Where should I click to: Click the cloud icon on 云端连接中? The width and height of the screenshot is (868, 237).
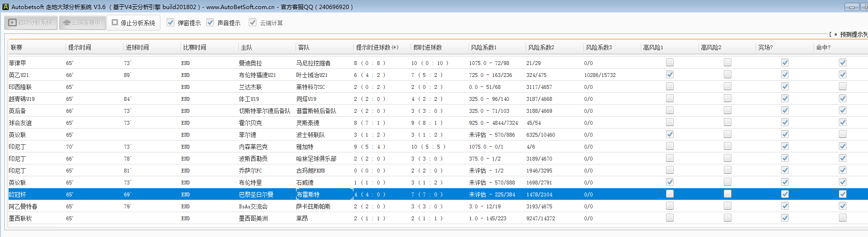(67, 22)
